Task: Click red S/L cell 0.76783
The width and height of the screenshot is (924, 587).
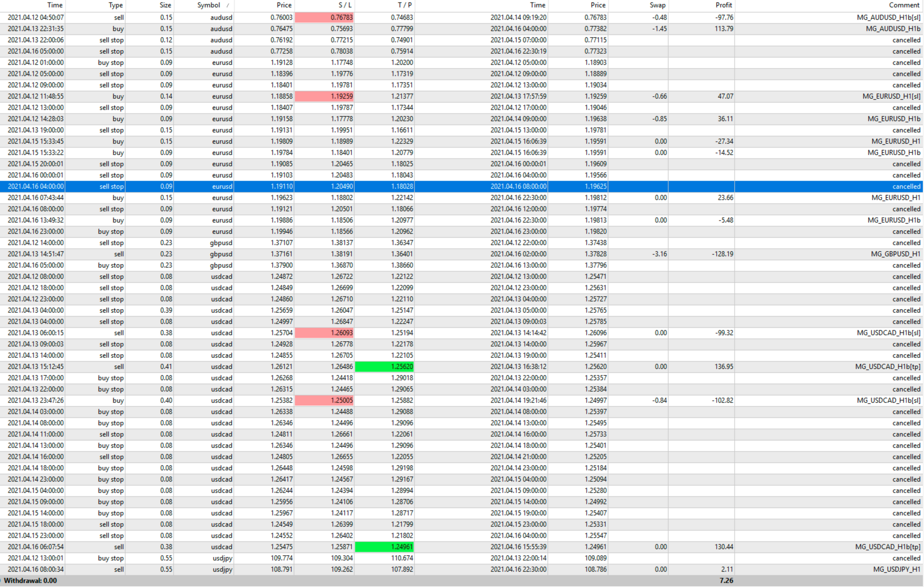Action: coord(325,17)
